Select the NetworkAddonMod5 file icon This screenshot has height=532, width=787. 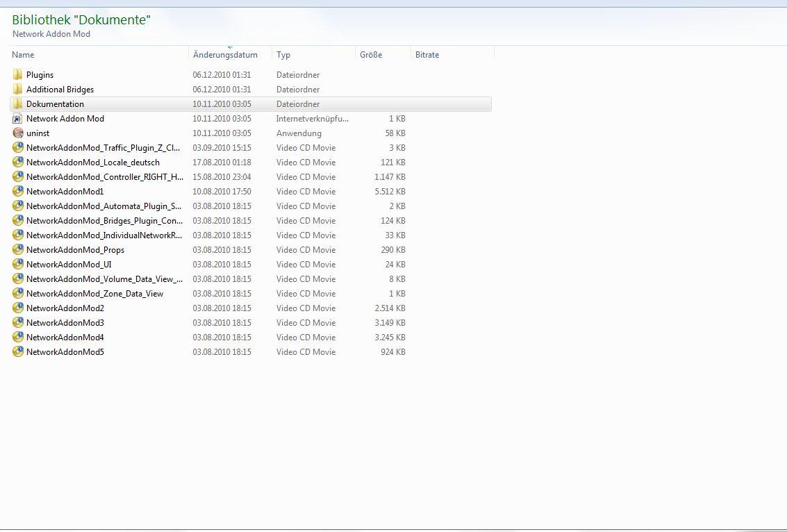coord(18,352)
